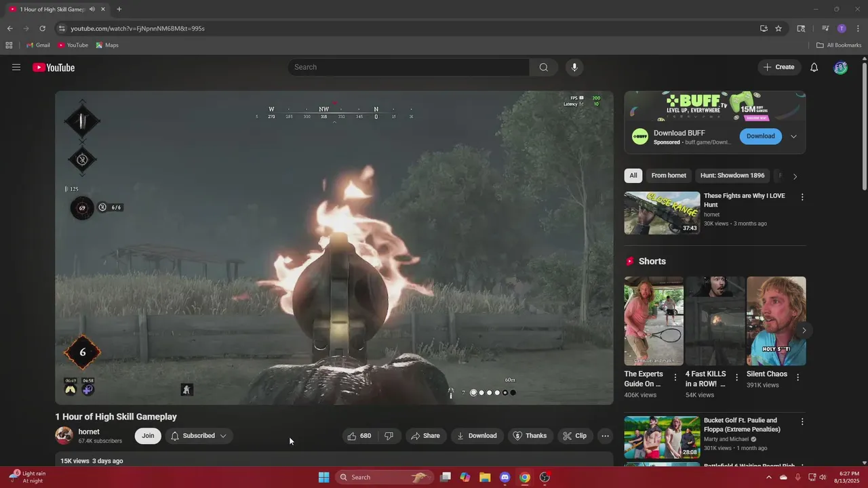This screenshot has width=868, height=488.
Task: Show more filter chips with arrow
Action: click(795, 176)
